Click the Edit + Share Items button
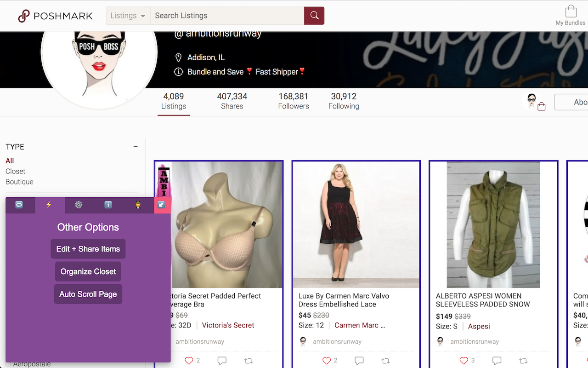The width and height of the screenshot is (588, 368). [88, 249]
